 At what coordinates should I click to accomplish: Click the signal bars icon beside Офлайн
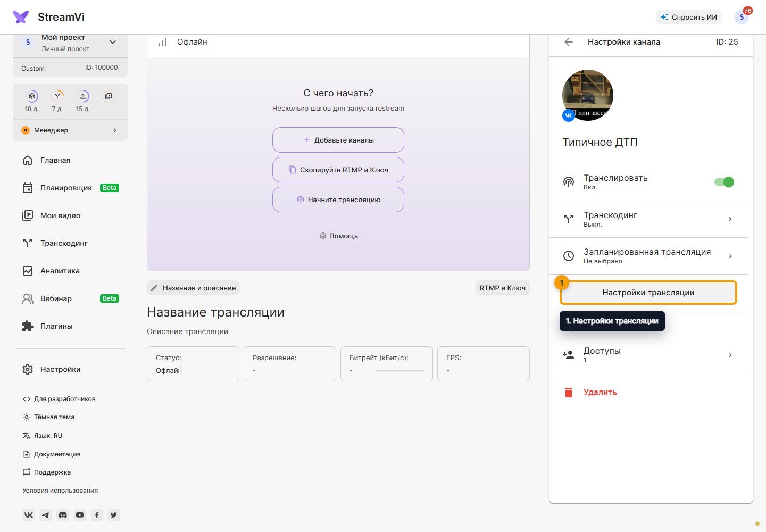tap(163, 42)
